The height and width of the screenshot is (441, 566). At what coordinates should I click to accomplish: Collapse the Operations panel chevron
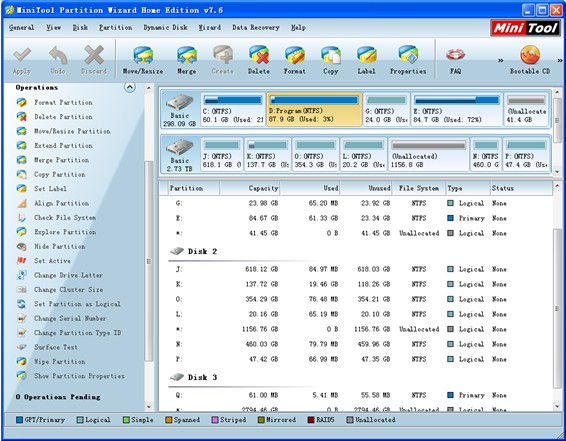(x=130, y=87)
